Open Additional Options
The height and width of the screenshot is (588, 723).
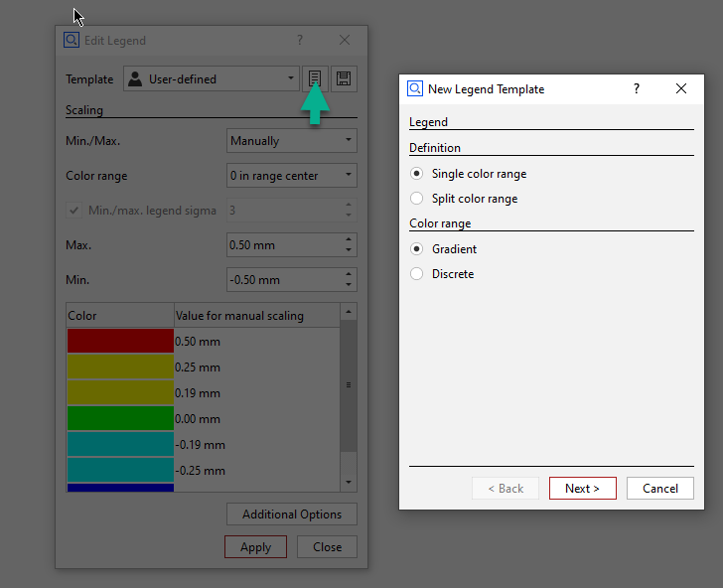[292, 514]
